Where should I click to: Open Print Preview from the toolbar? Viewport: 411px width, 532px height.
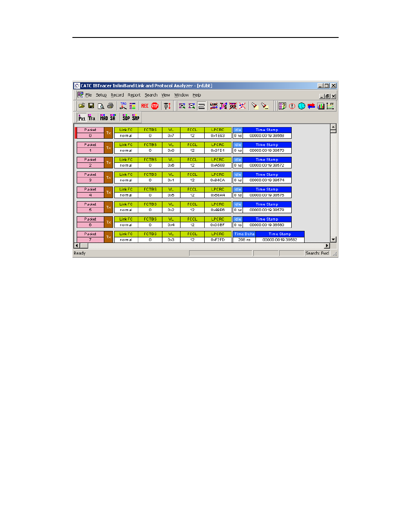[x=100, y=106]
